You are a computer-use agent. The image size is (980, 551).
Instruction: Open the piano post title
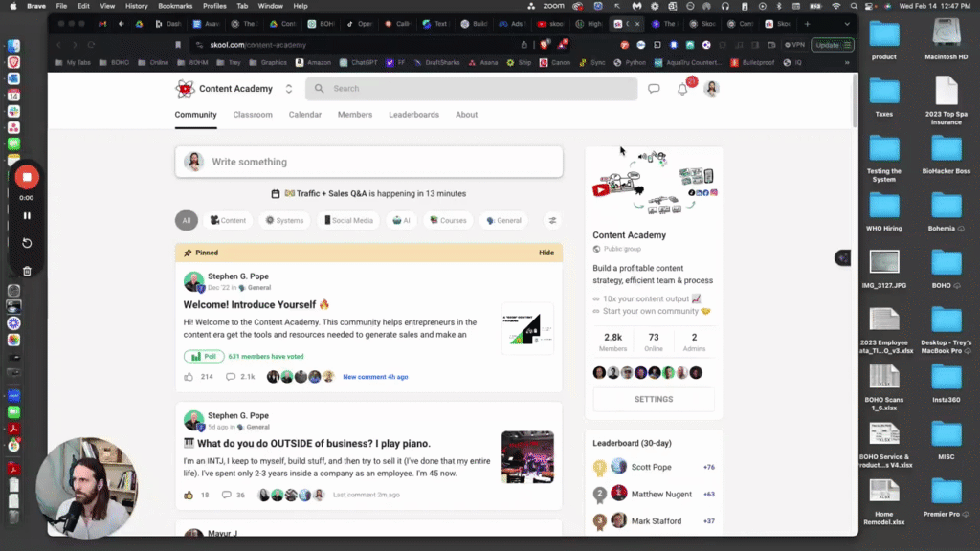[307, 444]
